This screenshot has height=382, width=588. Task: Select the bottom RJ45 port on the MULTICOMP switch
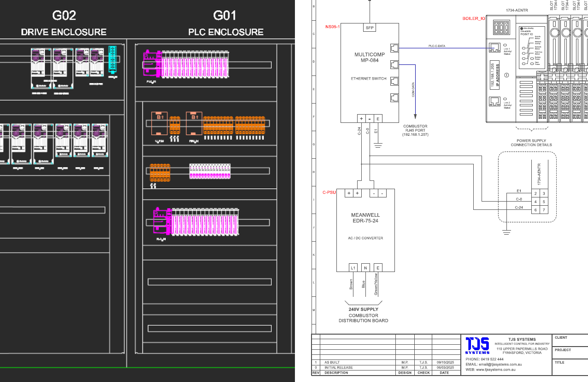[x=394, y=98]
